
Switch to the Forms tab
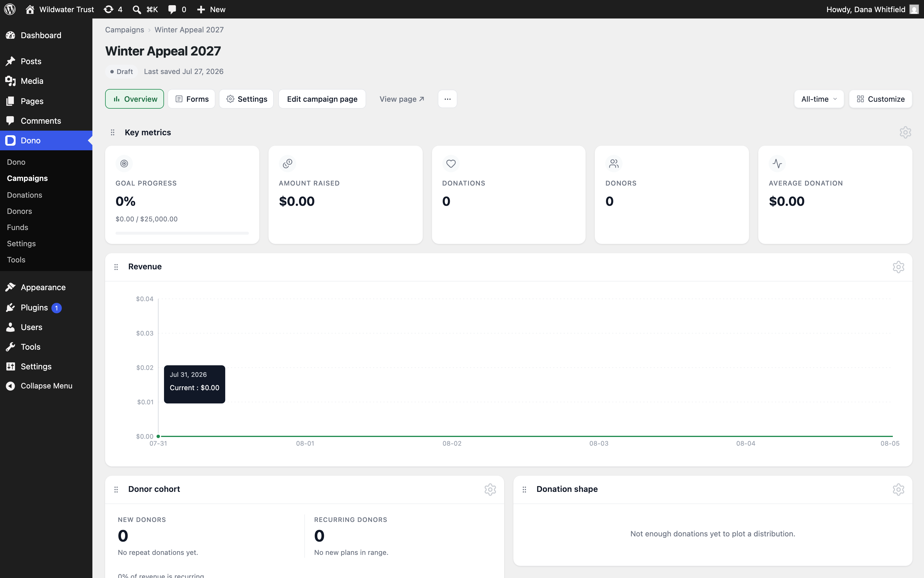[x=192, y=99]
